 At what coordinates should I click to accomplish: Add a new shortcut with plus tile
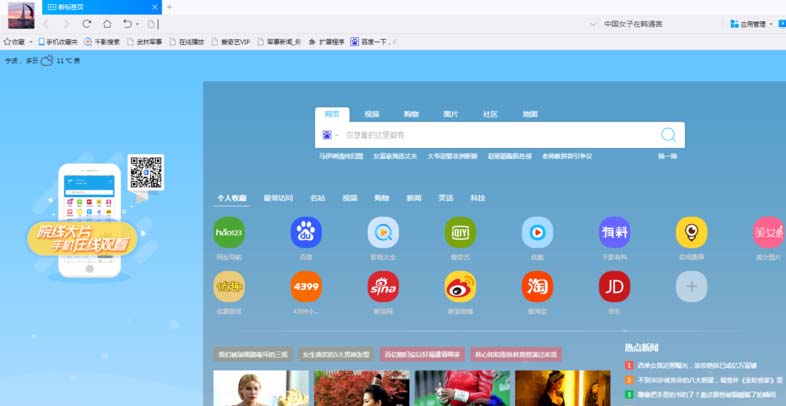pos(690,286)
